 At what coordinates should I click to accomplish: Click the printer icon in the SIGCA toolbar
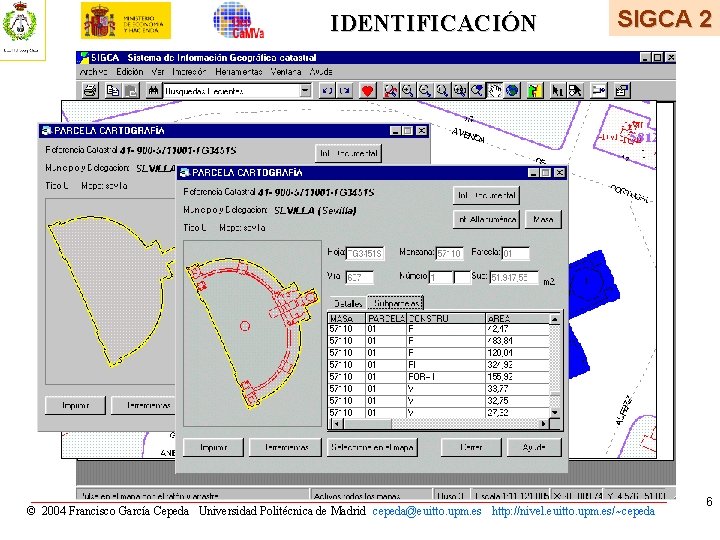(90, 90)
